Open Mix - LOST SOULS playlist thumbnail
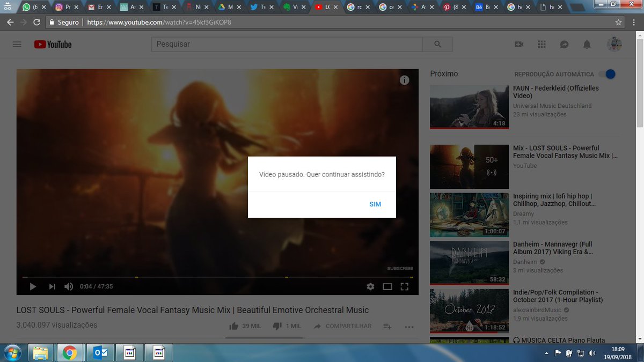Viewport: 644px width, 362px height. tap(469, 167)
